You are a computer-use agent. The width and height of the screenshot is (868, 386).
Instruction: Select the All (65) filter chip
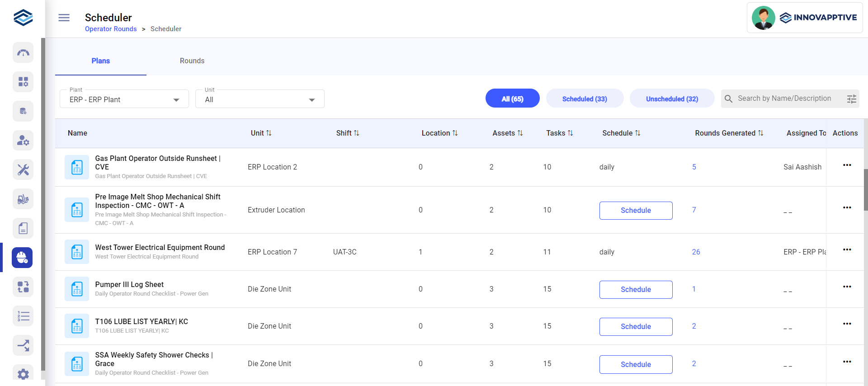[x=512, y=99]
